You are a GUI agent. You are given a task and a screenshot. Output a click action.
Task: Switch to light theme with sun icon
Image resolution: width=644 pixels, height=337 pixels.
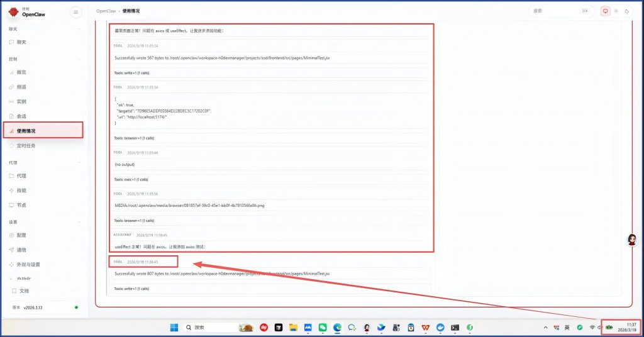(616, 11)
